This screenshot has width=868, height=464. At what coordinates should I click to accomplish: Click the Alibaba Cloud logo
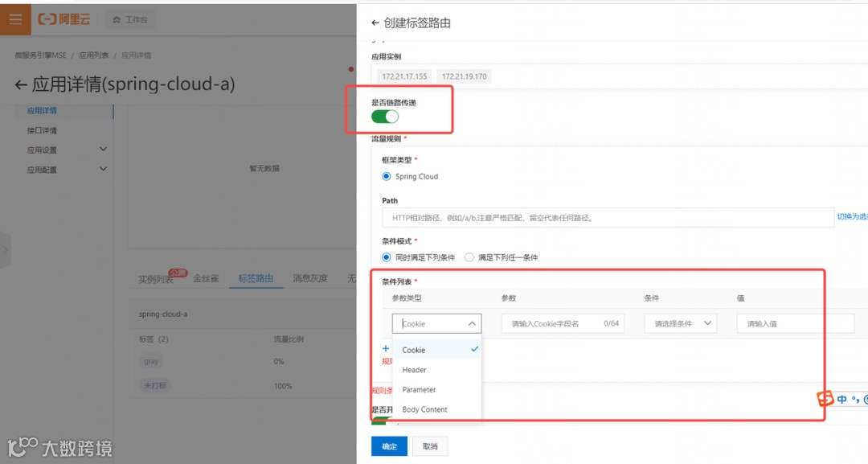coord(63,19)
